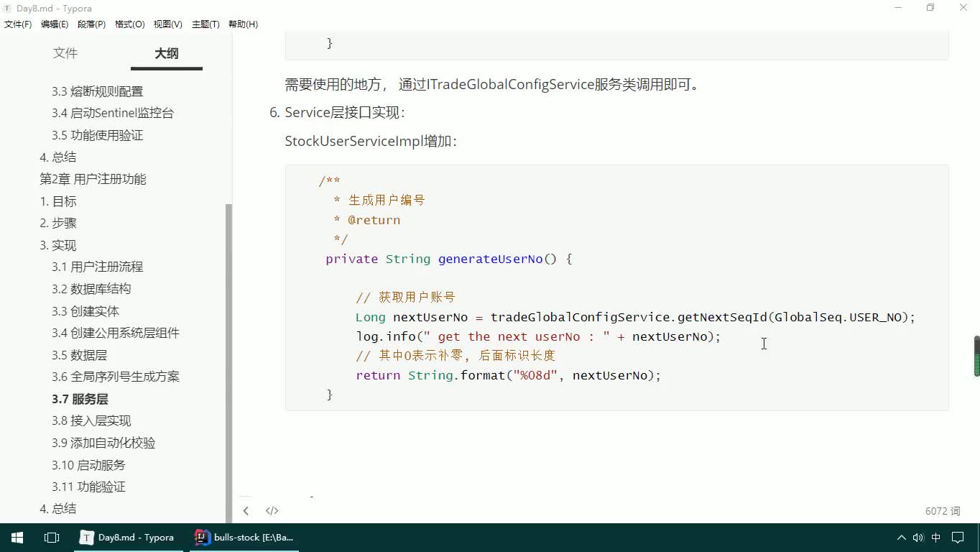Open the 段落(P) menu
The width and height of the screenshot is (980, 552).
91,24
